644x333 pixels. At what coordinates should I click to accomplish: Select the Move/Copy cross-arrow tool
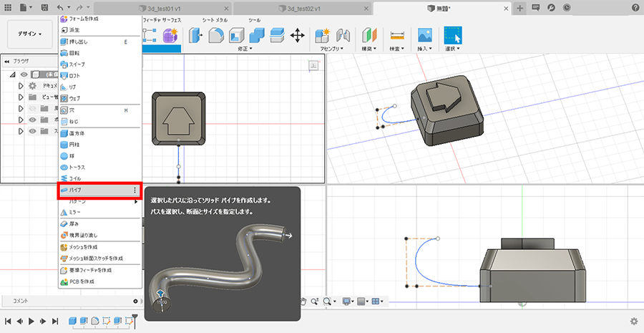[x=297, y=35]
